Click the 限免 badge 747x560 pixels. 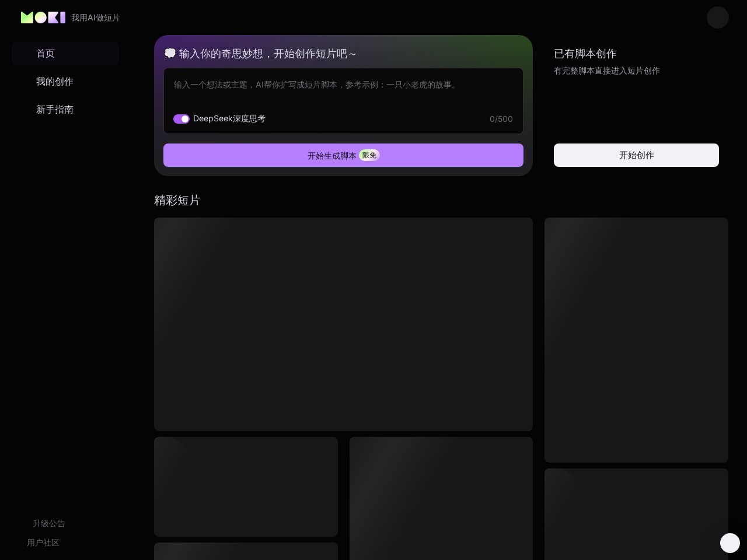click(x=369, y=155)
